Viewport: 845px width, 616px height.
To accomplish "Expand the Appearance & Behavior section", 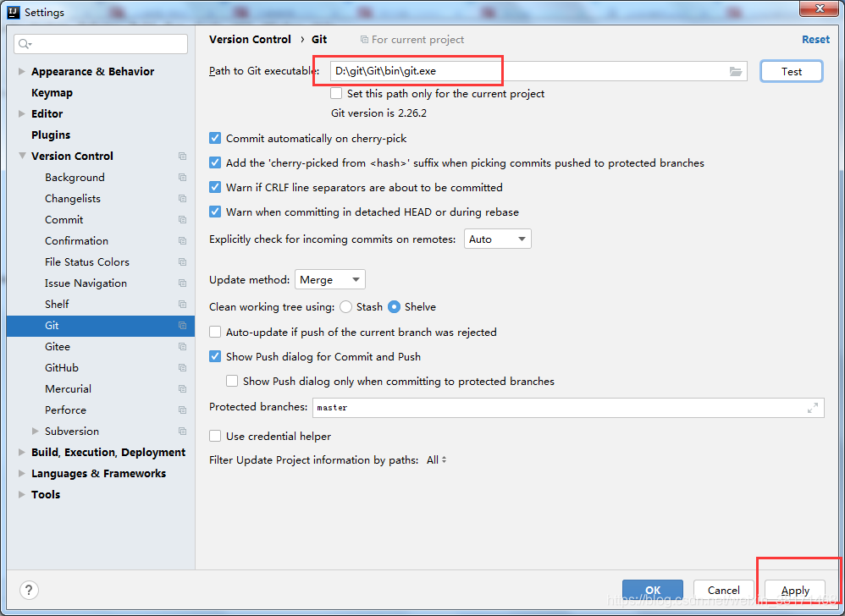I will (22, 71).
